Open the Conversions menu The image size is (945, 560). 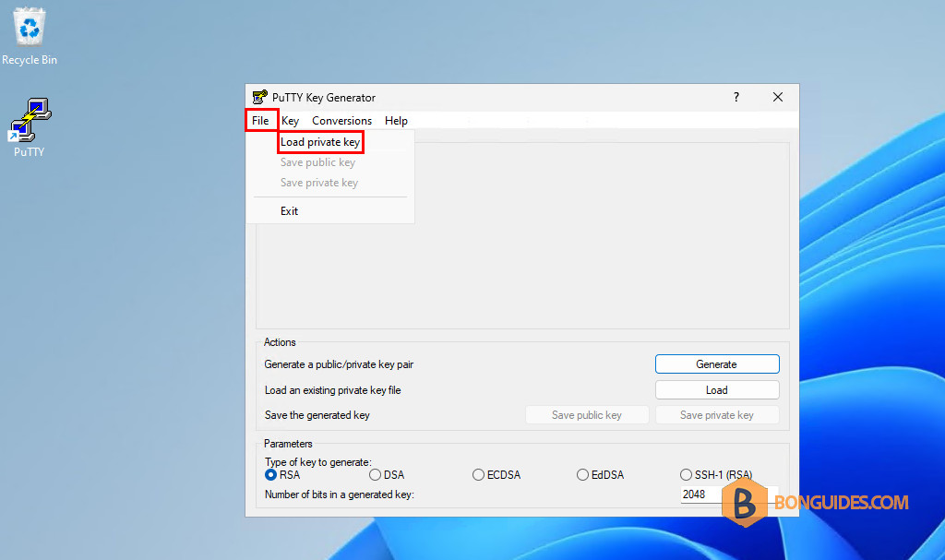pos(341,121)
